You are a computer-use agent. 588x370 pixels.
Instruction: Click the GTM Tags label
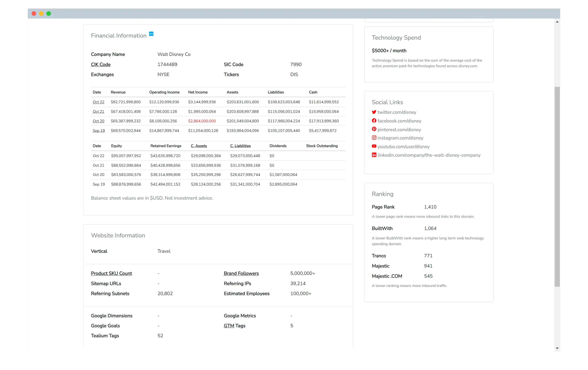(234, 326)
